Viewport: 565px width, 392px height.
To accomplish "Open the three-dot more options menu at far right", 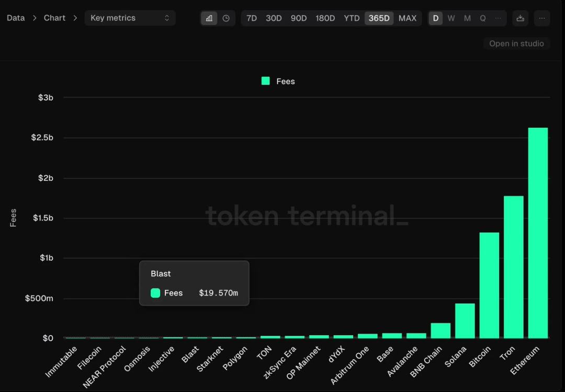I will (x=542, y=18).
